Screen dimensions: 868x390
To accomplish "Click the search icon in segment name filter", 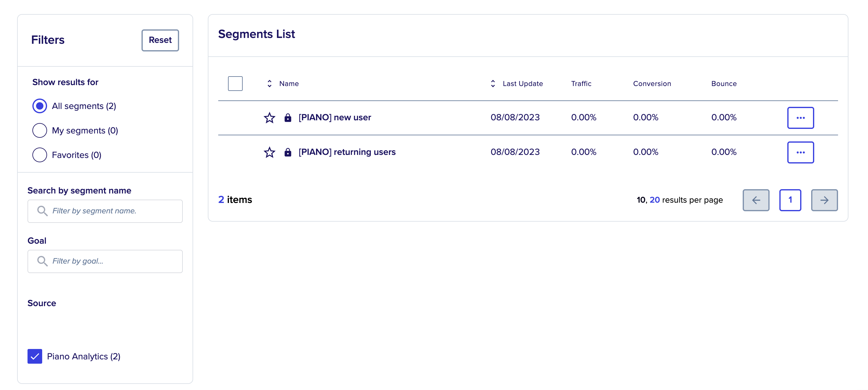I will pyautogui.click(x=42, y=211).
